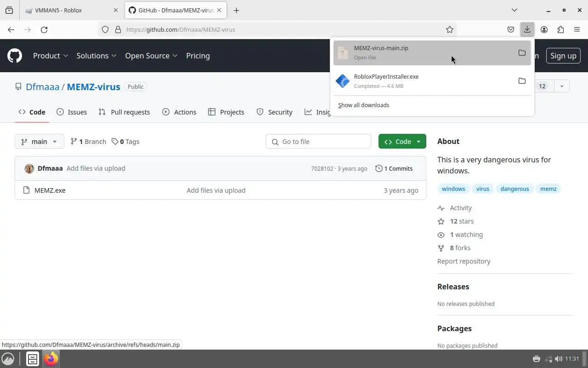
Task: Click the Sign up button
Action: (x=563, y=56)
